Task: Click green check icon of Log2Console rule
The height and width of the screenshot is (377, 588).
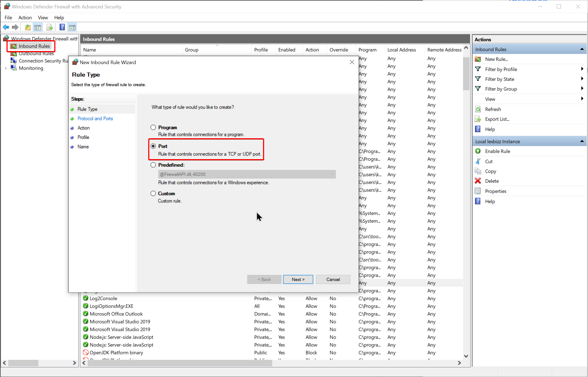Action: coord(86,298)
